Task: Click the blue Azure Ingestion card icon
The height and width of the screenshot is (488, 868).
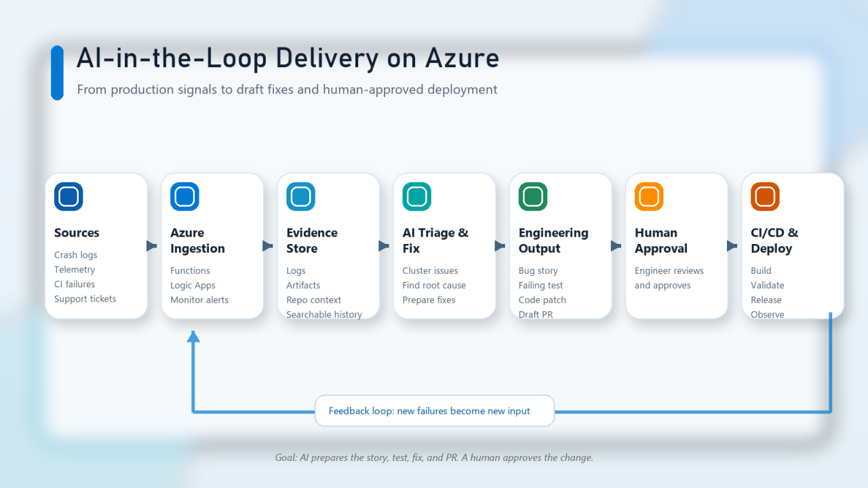Action: [x=184, y=197]
